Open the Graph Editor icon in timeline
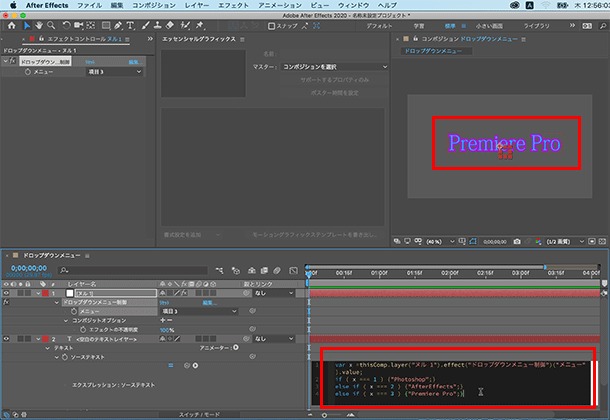This screenshot has width=610, height=420. pos(293,270)
